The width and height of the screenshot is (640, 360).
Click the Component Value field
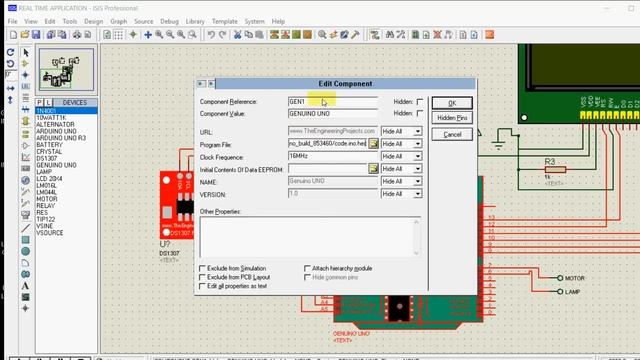coord(333,113)
